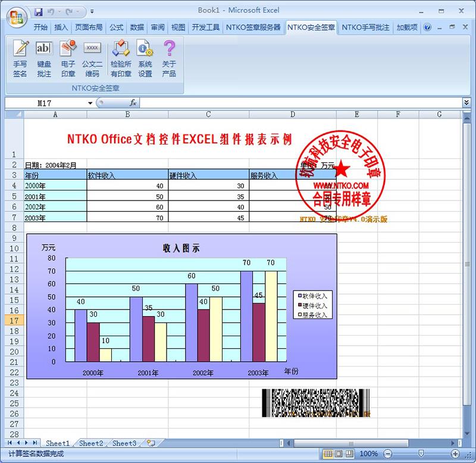Viewport: 476px width, 463px height.
Task: Insert an electronic seal with 电子印章
Action: pyautogui.click(x=68, y=58)
